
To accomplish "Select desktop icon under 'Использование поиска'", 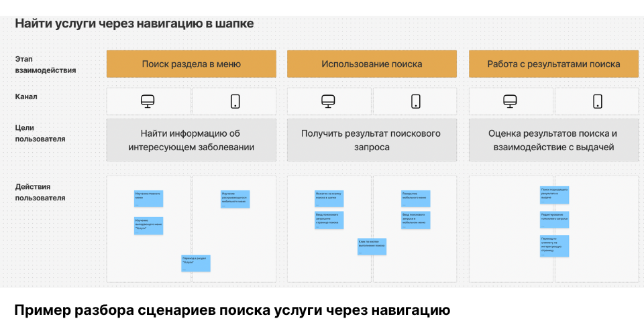I will pos(328,101).
